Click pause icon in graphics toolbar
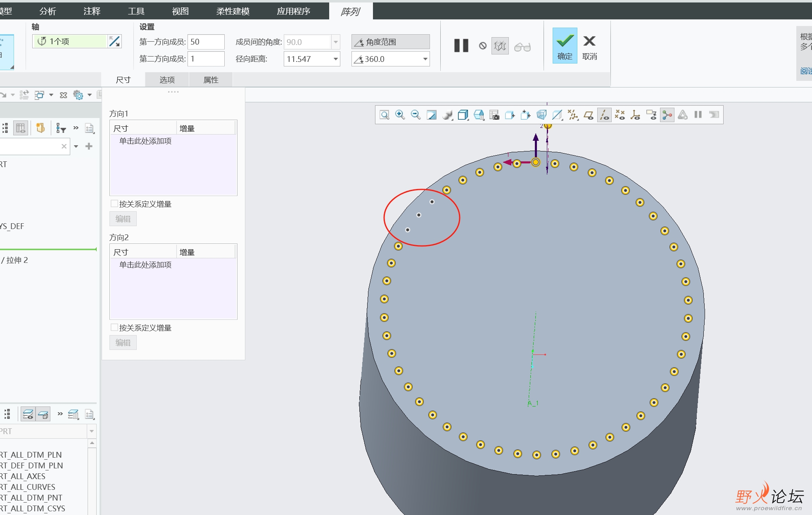 (x=698, y=115)
